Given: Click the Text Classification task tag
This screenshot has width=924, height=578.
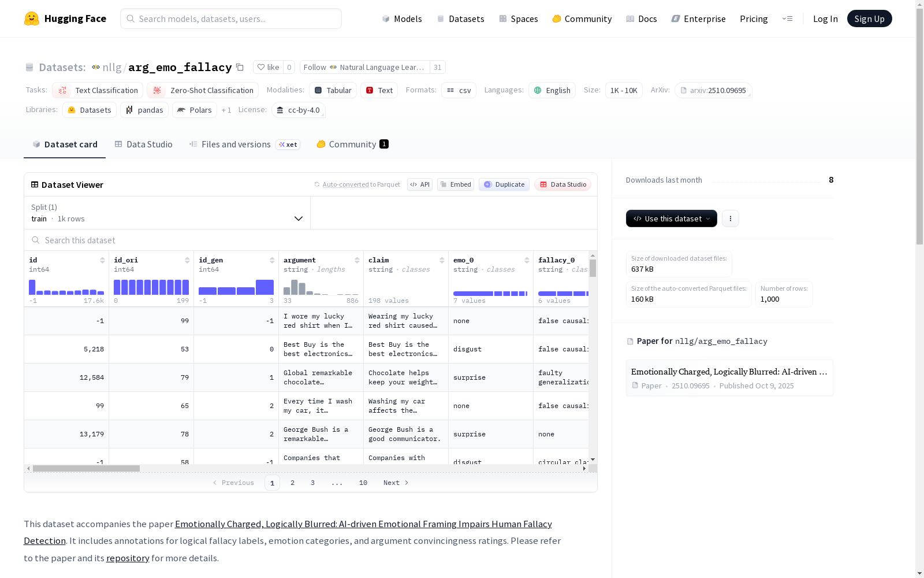Looking at the screenshot, I should pos(98,90).
